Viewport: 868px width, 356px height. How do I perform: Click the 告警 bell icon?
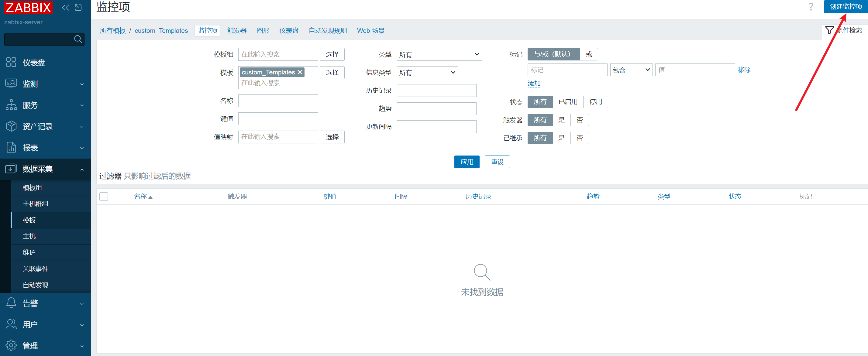[x=11, y=303]
